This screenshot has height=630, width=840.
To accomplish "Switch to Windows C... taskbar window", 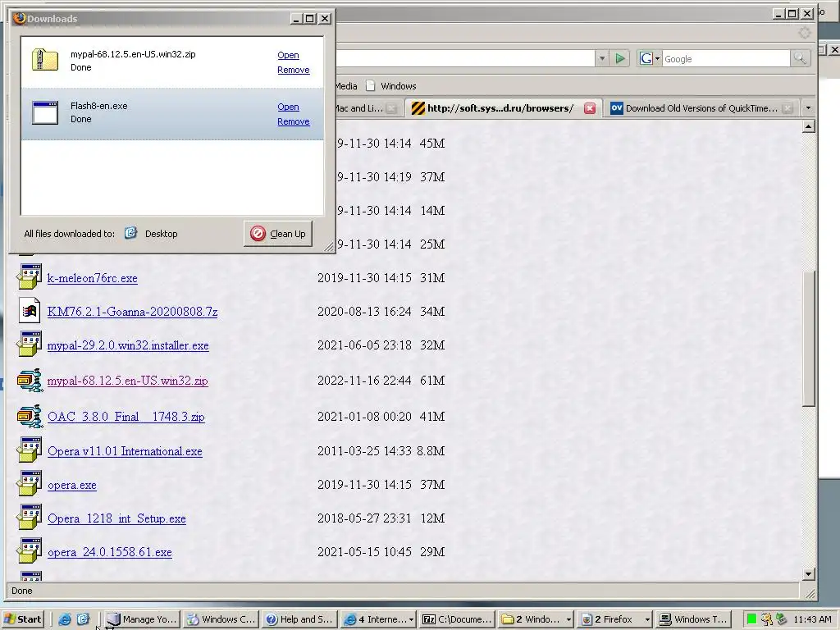I will click(221, 619).
